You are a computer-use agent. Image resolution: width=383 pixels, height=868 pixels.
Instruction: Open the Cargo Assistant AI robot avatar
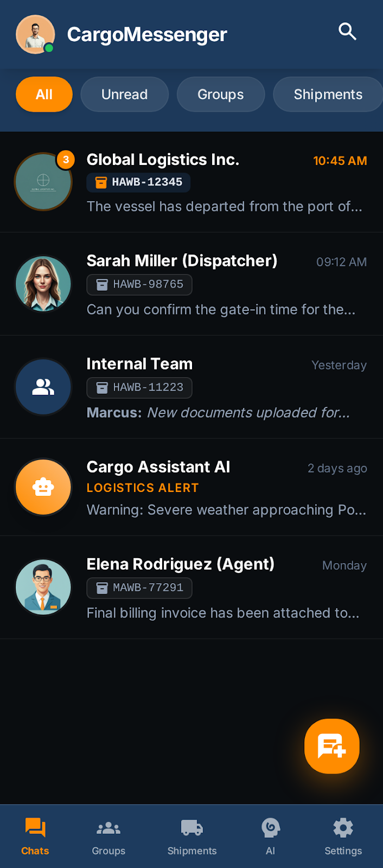coord(43,487)
